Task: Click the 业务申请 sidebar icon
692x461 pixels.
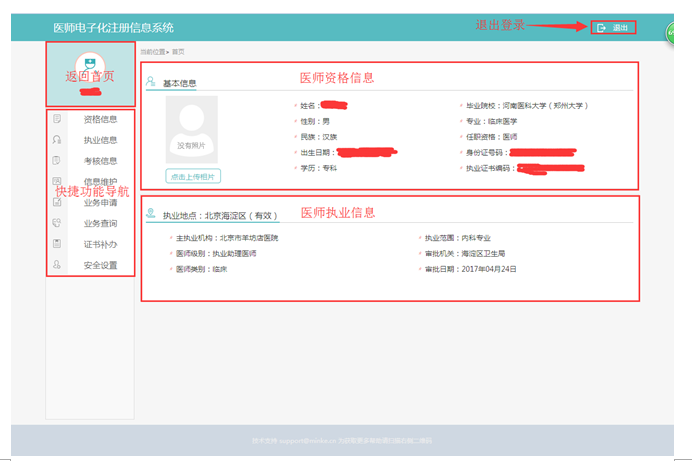Action: (58, 202)
